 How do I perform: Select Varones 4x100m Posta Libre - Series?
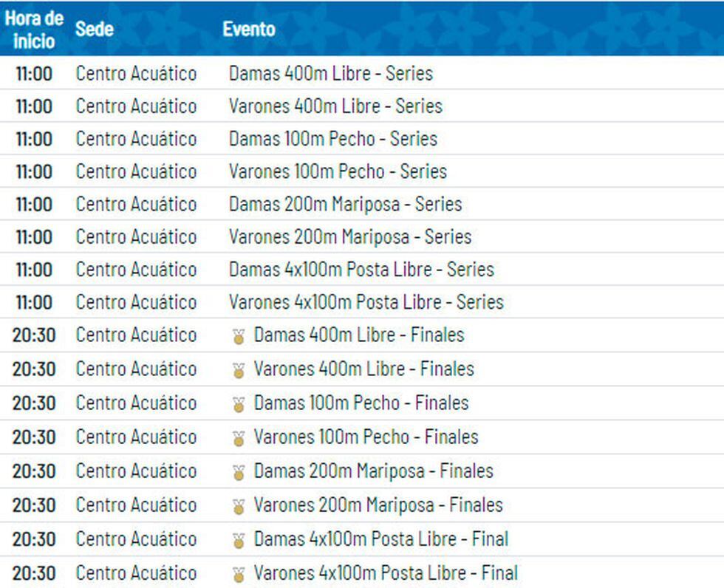pos(366,301)
